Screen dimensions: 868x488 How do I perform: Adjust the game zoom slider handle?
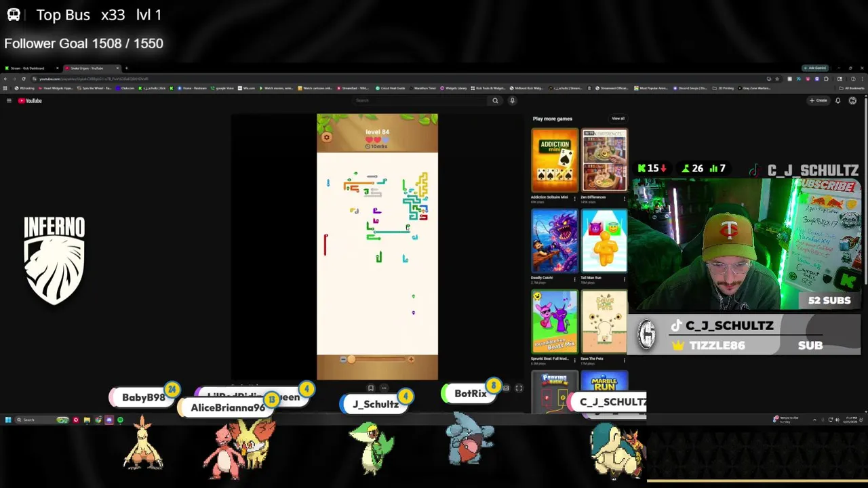point(351,359)
